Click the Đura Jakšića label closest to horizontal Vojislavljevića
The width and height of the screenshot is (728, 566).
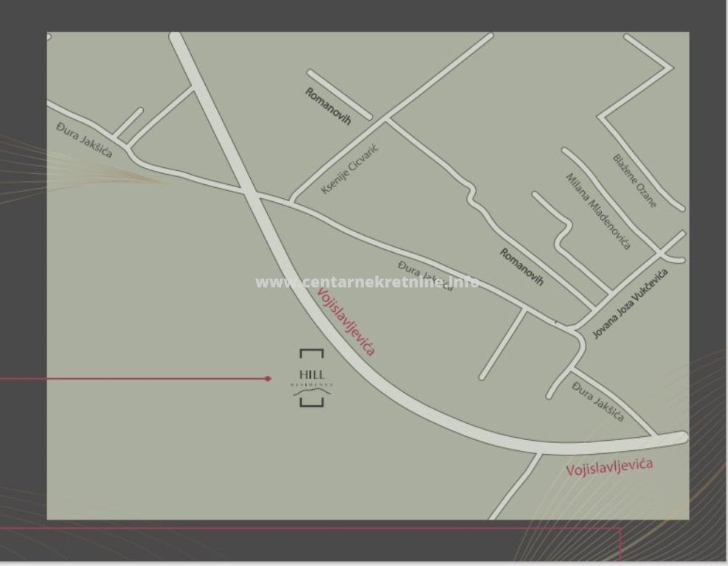(598, 402)
